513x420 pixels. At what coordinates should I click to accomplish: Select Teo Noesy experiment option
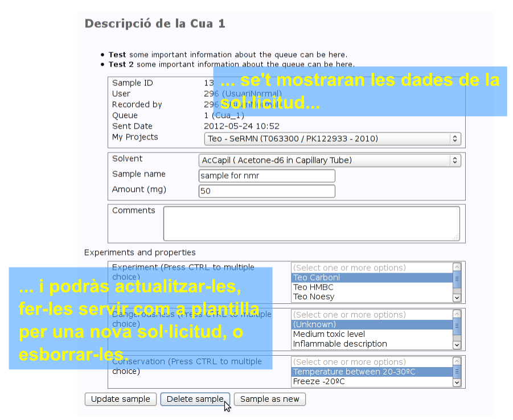[x=372, y=297]
